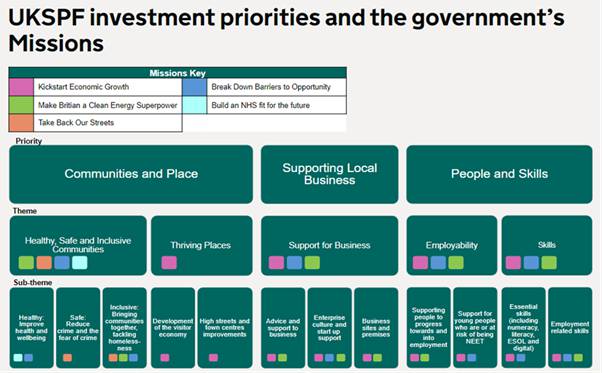Open 'Supporting people to progress towards employment' sub-theme
The height and width of the screenshot is (373, 602).
[x=428, y=328]
